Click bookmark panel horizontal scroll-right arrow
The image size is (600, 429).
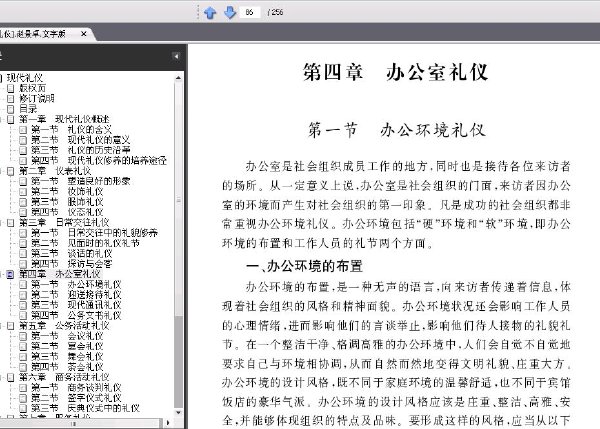(168, 423)
